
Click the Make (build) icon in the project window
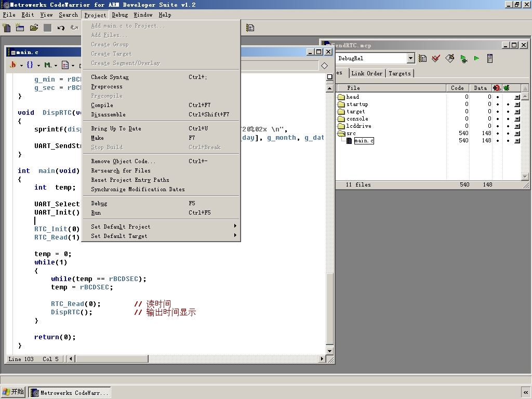(x=449, y=58)
